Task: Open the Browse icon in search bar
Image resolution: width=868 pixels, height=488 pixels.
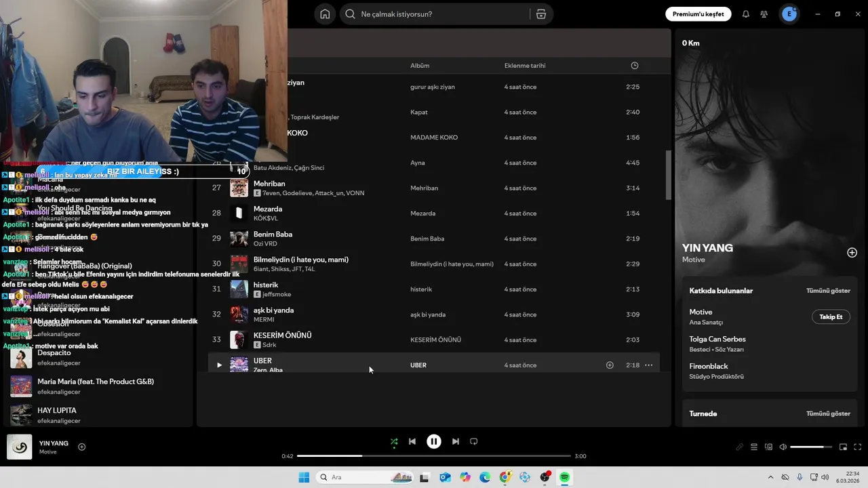Action: point(540,14)
